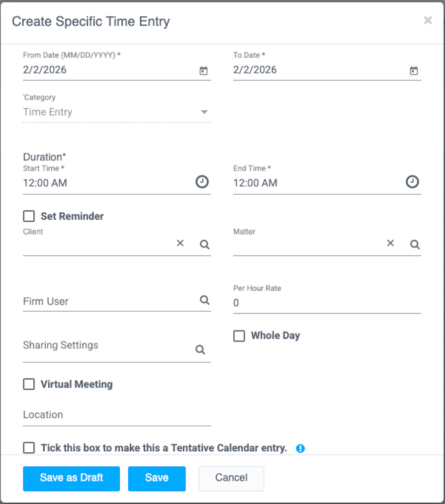The image size is (445, 504).
Task: Click the Save button
Action: tap(157, 478)
